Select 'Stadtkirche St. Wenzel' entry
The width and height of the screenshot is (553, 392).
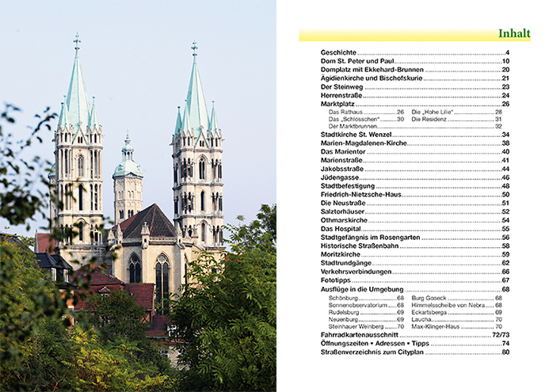[x=415, y=135]
